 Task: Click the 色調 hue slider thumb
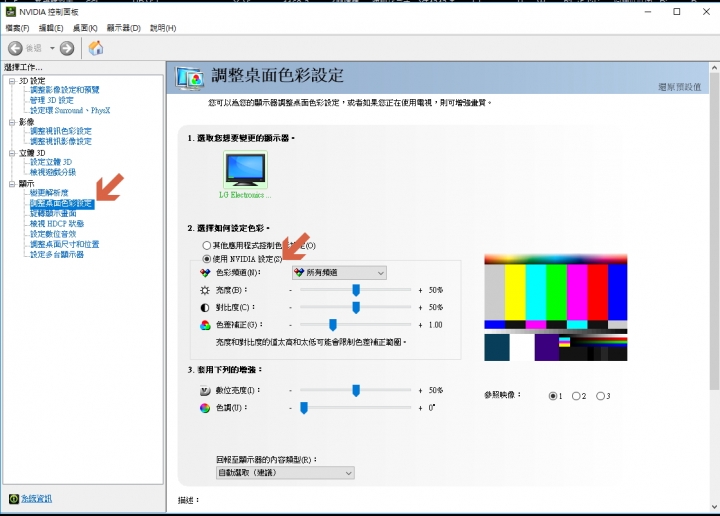304,408
